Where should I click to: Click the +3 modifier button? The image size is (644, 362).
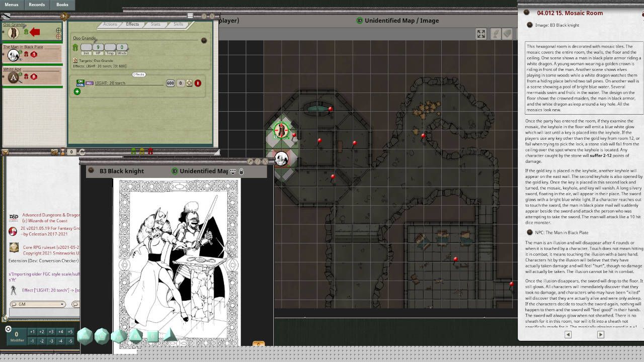coord(51,332)
